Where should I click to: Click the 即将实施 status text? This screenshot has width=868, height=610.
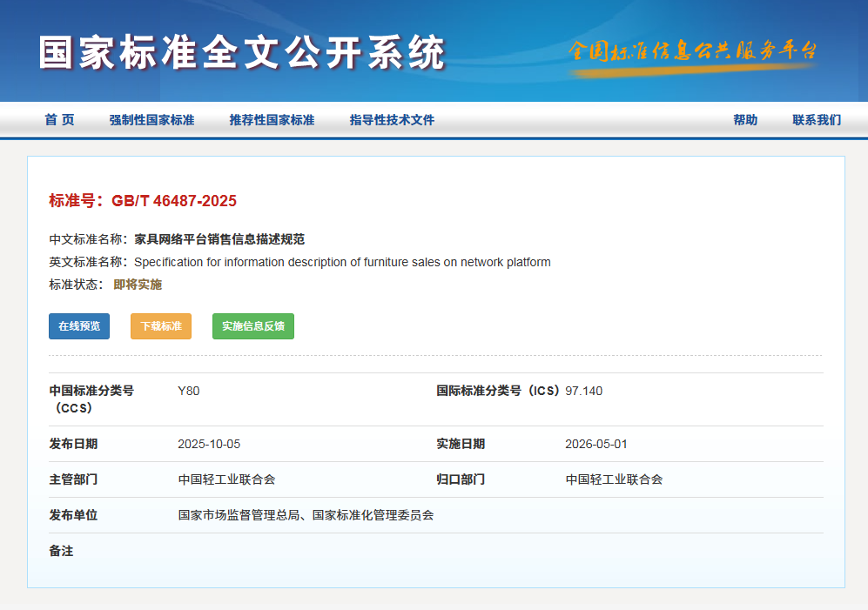[138, 285]
